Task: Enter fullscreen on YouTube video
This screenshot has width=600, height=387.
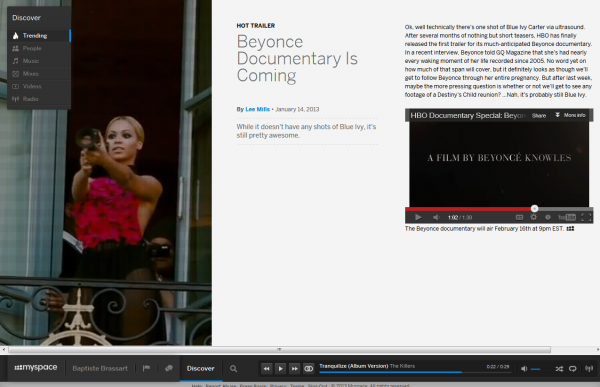Action: (587, 217)
